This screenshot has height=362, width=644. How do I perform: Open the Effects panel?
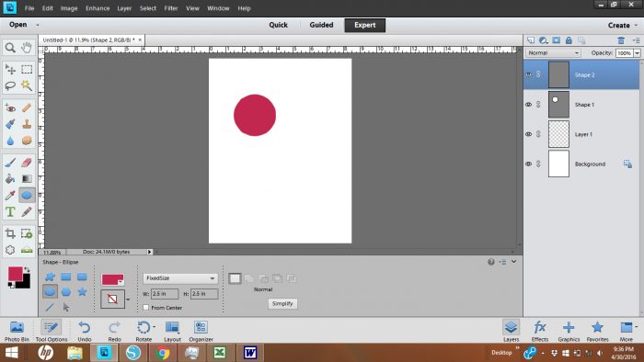(540, 331)
